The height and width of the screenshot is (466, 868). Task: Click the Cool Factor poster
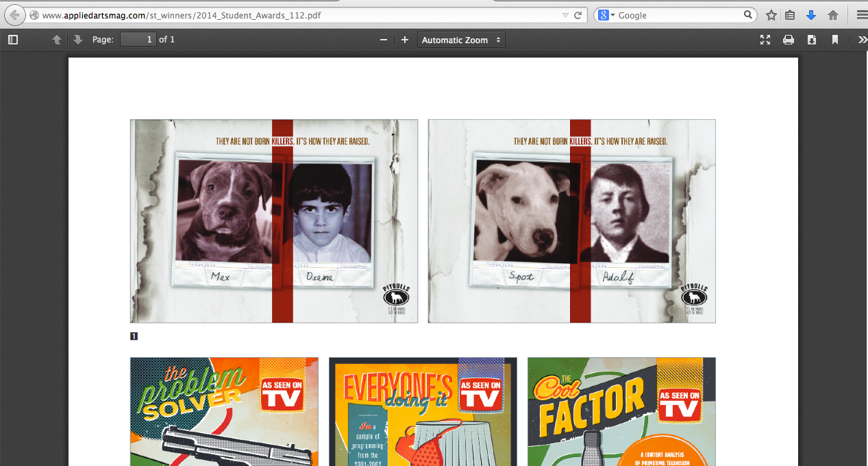click(x=621, y=411)
